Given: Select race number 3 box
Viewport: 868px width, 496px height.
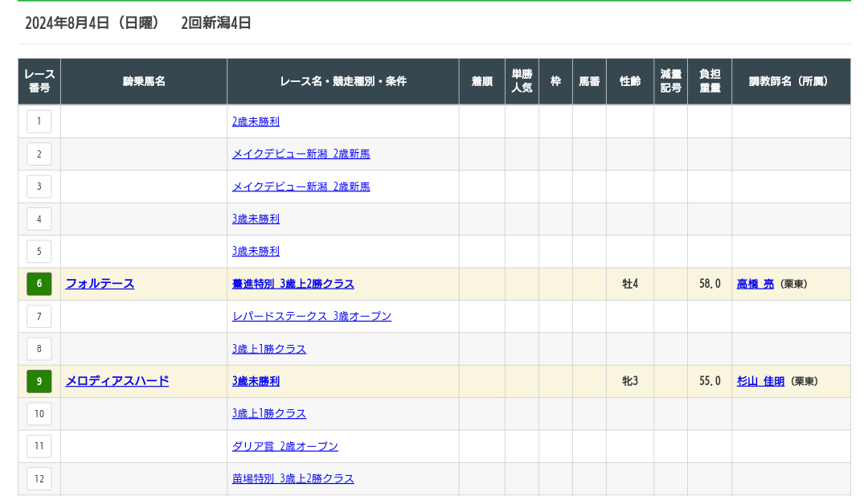Looking at the screenshot, I should pos(39,187).
